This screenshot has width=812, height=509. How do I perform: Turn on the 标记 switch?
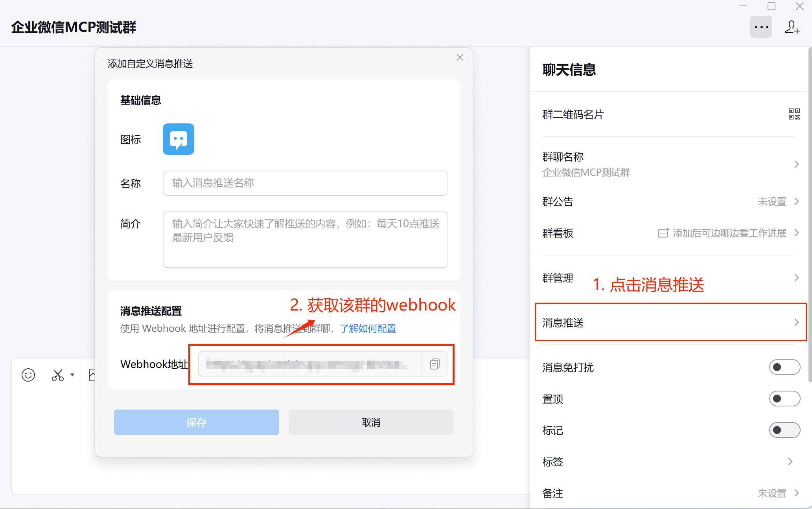[x=784, y=430]
